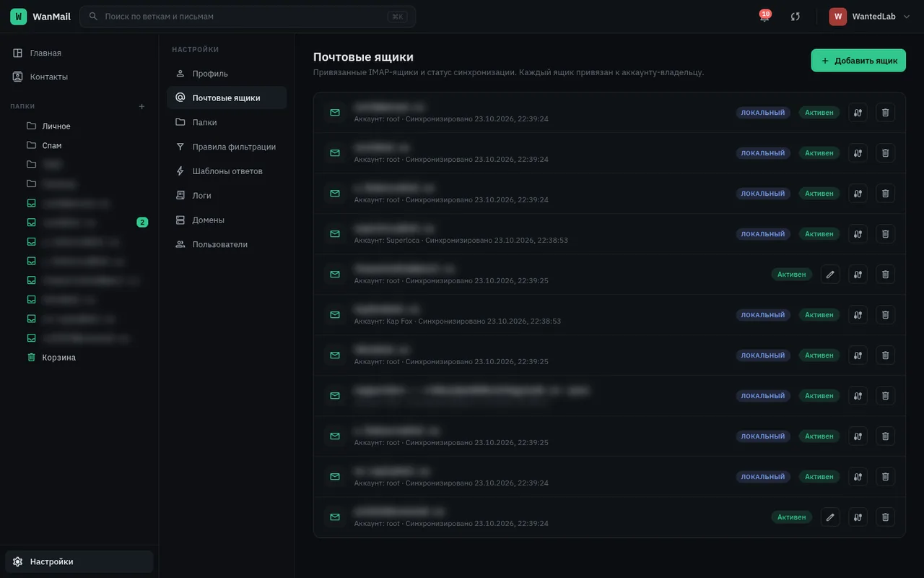Click the refresh sync arrows in the top bar
The height and width of the screenshot is (578, 924).
[796, 17]
